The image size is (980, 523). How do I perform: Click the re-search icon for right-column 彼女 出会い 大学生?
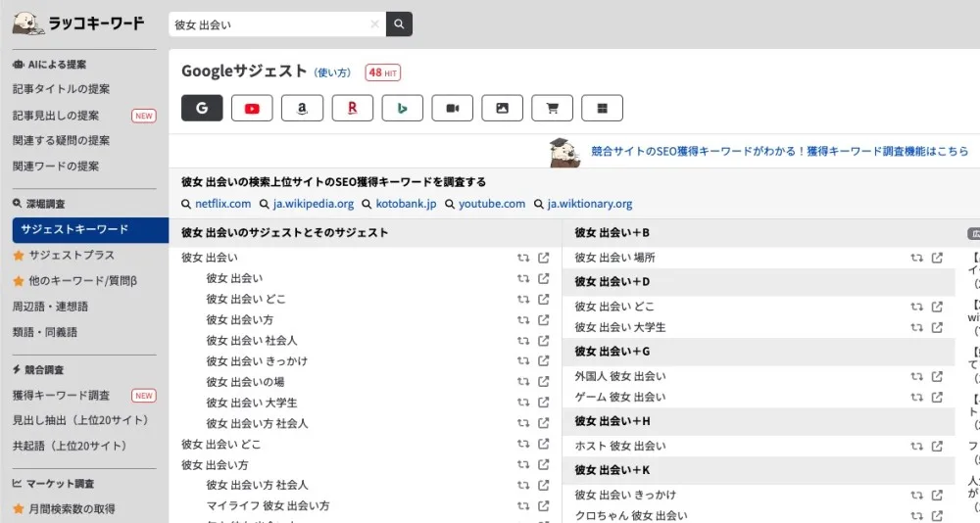[x=917, y=327]
